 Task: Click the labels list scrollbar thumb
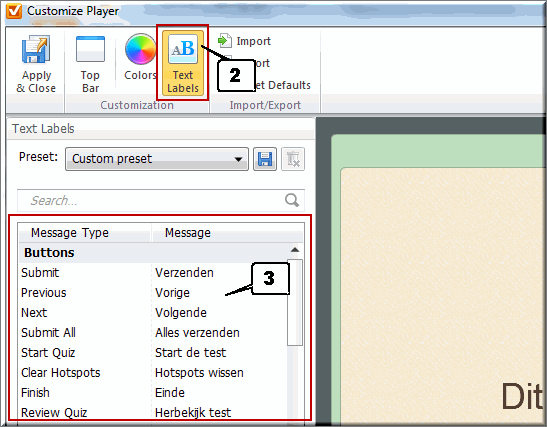tap(295, 303)
